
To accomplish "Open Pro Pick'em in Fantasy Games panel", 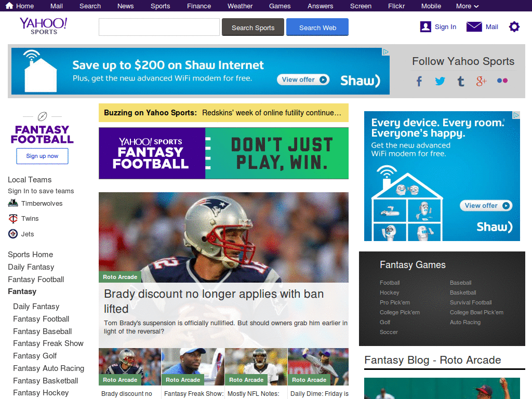I will click(395, 302).
